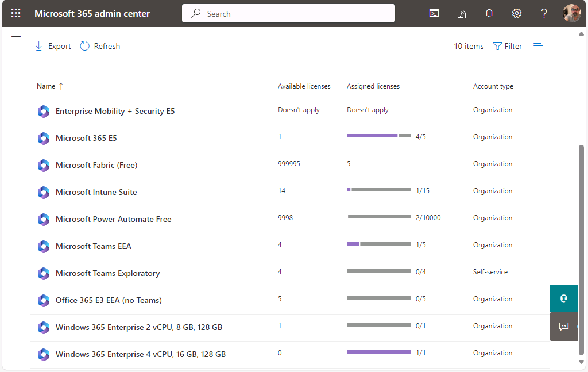This screenshot has width=588, height=372.
Task: Open the mobile app document icon
Action: (x=462, y=14)
